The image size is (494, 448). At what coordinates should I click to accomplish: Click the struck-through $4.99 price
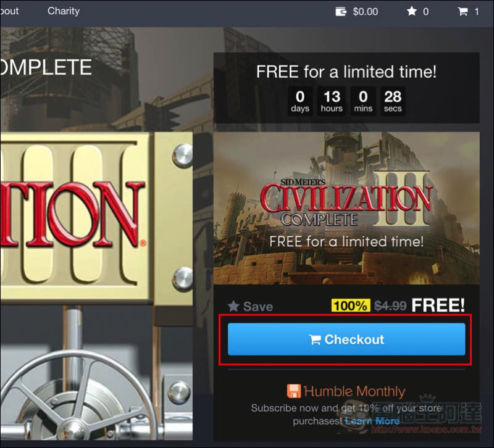pyautogui.click(x=390, y=305)
